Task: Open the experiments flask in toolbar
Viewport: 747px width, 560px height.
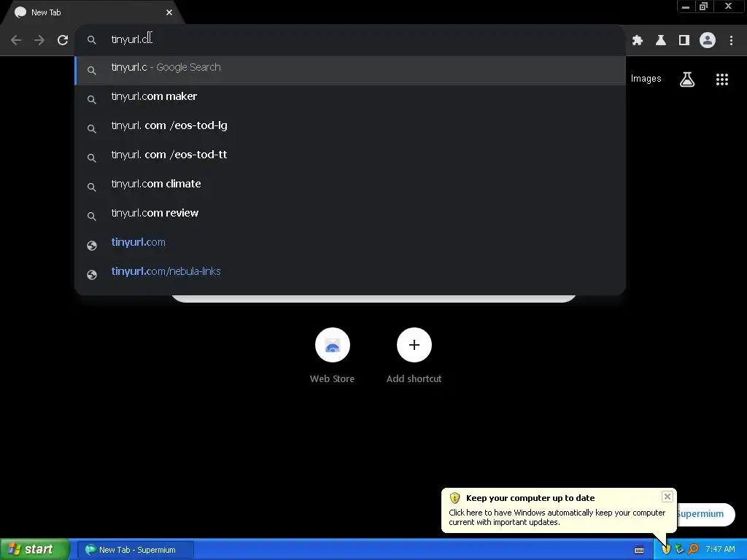Action: [x=661, y=41]
